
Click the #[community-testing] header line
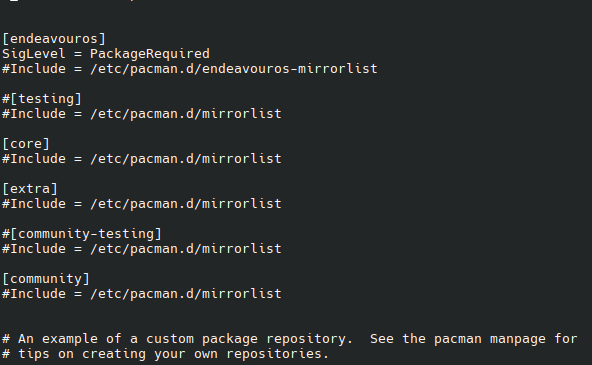(x=82, y=234)
